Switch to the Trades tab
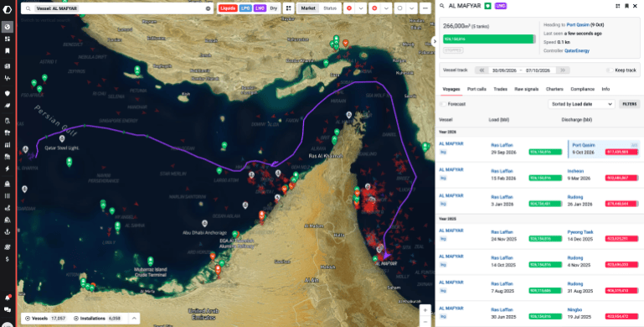 (x=500, y=89)
